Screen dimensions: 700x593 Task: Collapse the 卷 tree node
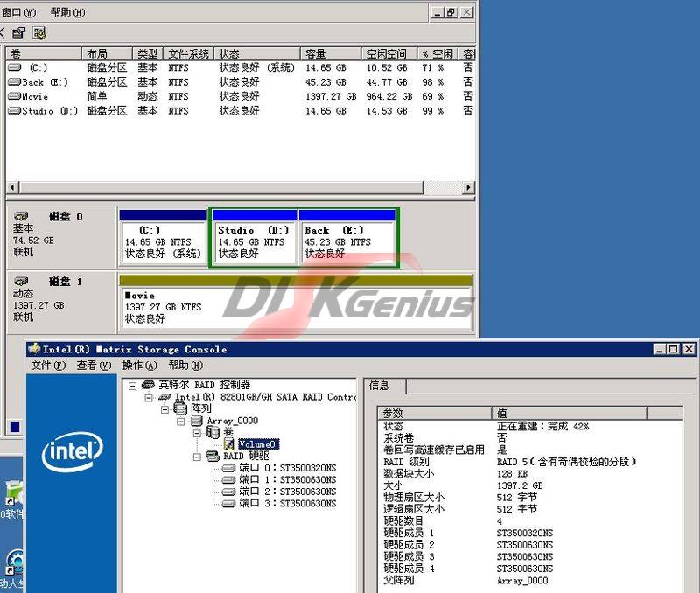click(x=197, y=433)
